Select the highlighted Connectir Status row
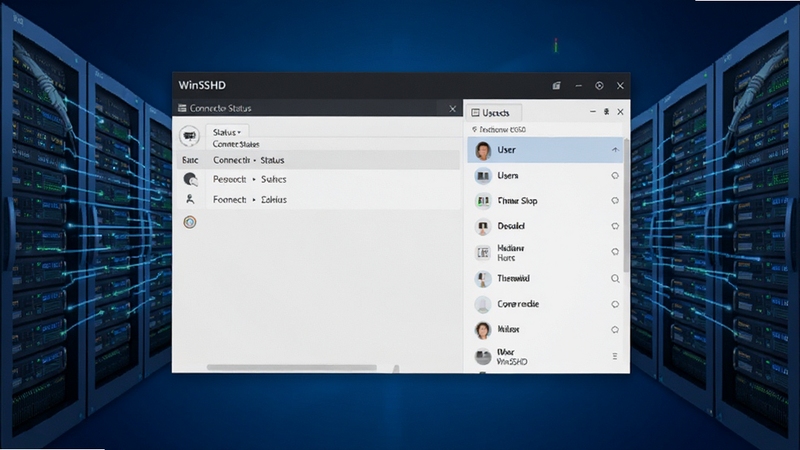Viewport: 800px width, 450px height. tap(318, 160)
